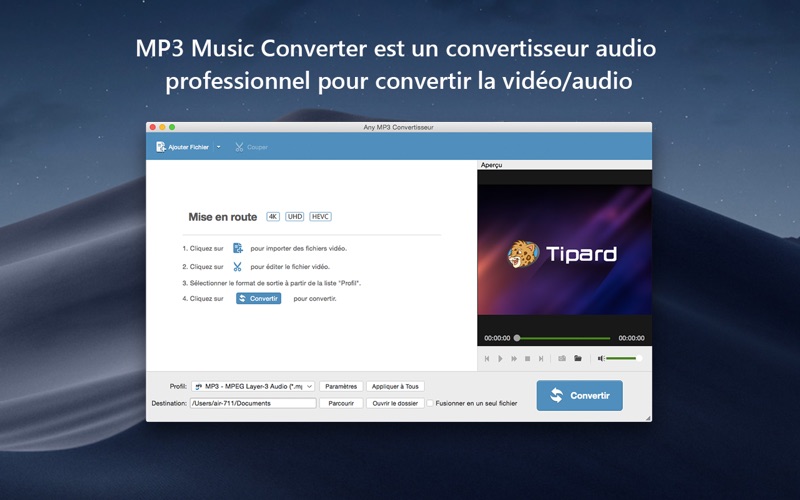Click text 'pour importer des fichiers vidéo.'

pyautogui.click(x=298, y=248)
